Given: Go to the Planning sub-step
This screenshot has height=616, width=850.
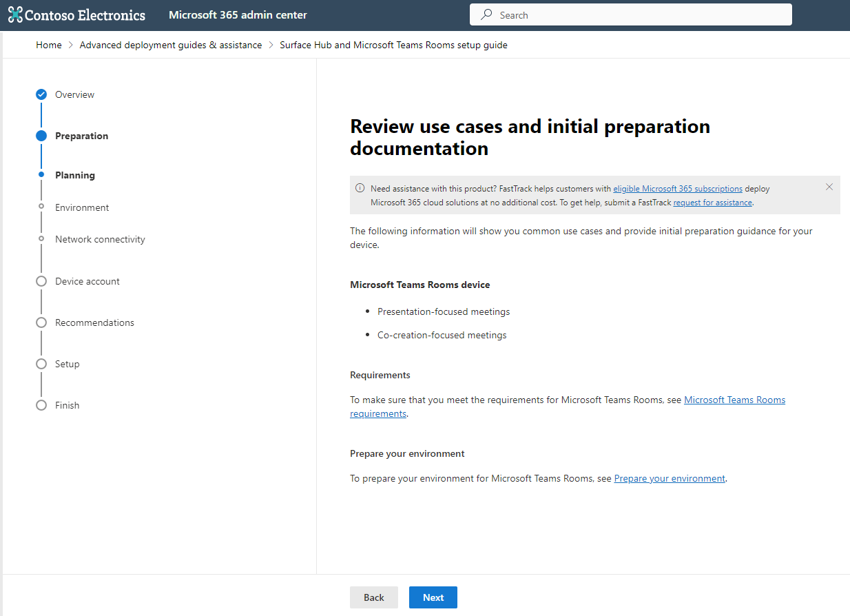Looking at the screenshot, I should pyautogui.click(x=75, y=175).
